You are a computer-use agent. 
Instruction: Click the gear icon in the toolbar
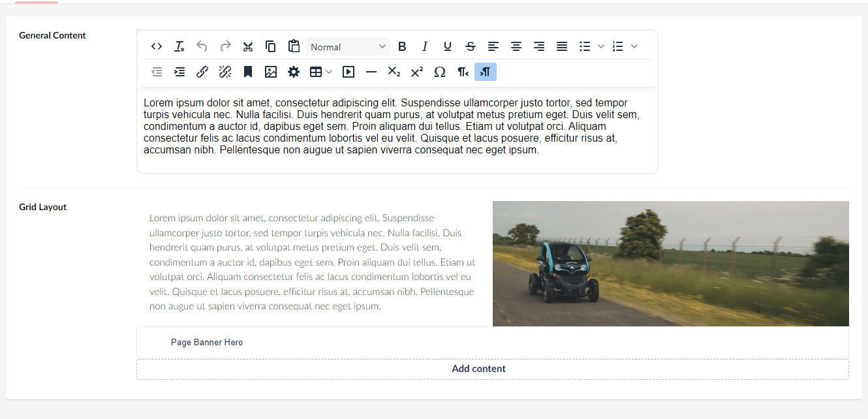point(294,72)
